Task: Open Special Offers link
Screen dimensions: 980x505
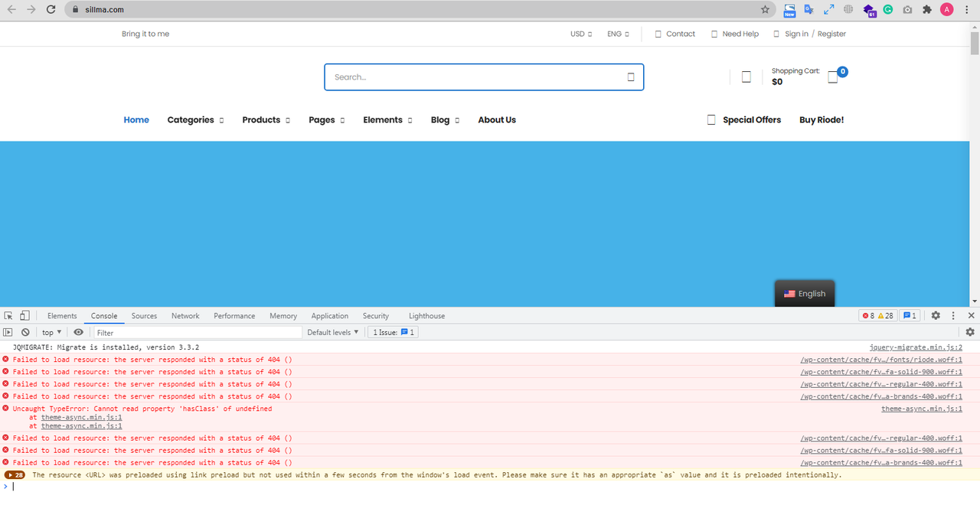Action: pyautogui.click(x=744, y=120)
